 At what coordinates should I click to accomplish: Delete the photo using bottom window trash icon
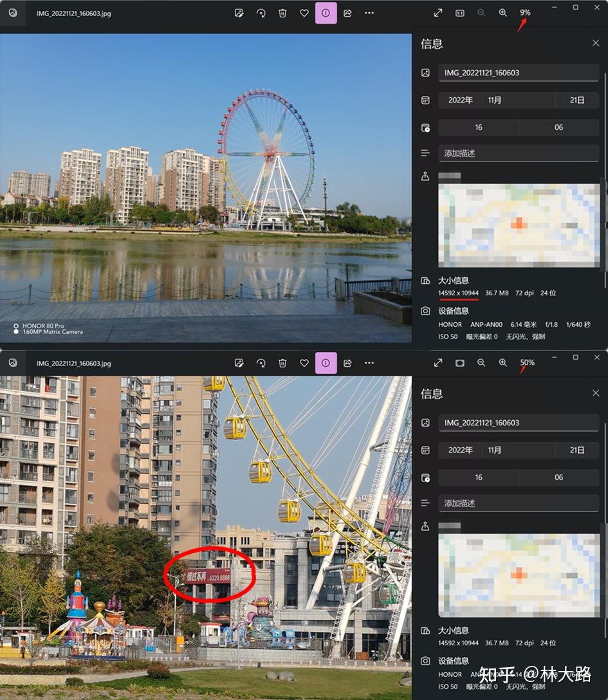click(282, 364)
